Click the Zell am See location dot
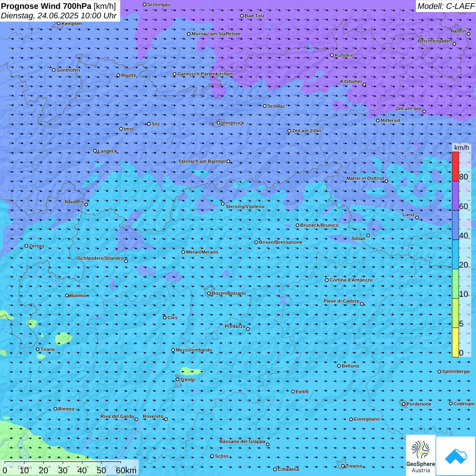This screenshot has width=476, height=476. click(424, 112)
